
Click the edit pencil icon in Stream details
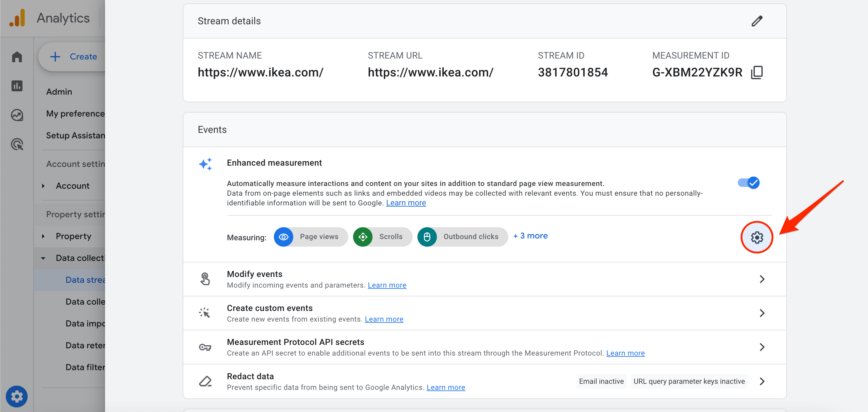757,21
